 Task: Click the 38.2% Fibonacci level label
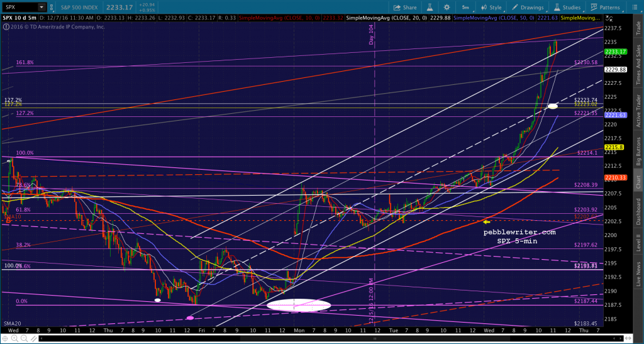click(x=23, y=245)
